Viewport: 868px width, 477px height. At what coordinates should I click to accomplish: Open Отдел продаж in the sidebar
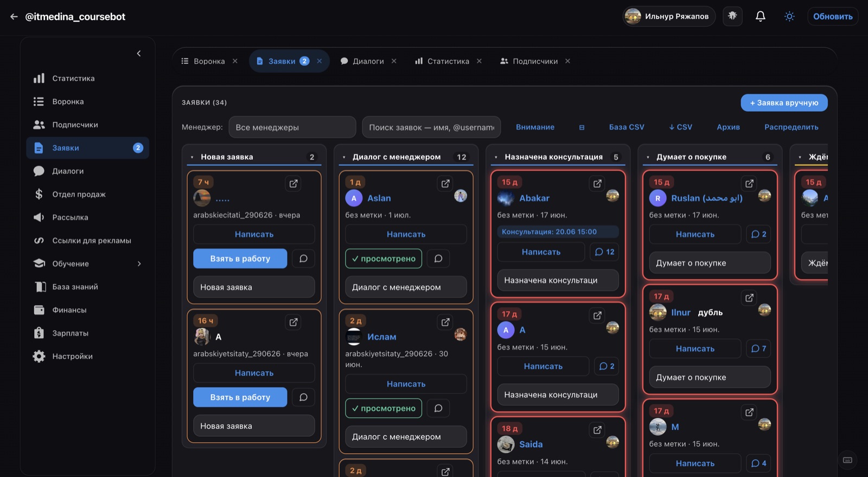[87, 194]
